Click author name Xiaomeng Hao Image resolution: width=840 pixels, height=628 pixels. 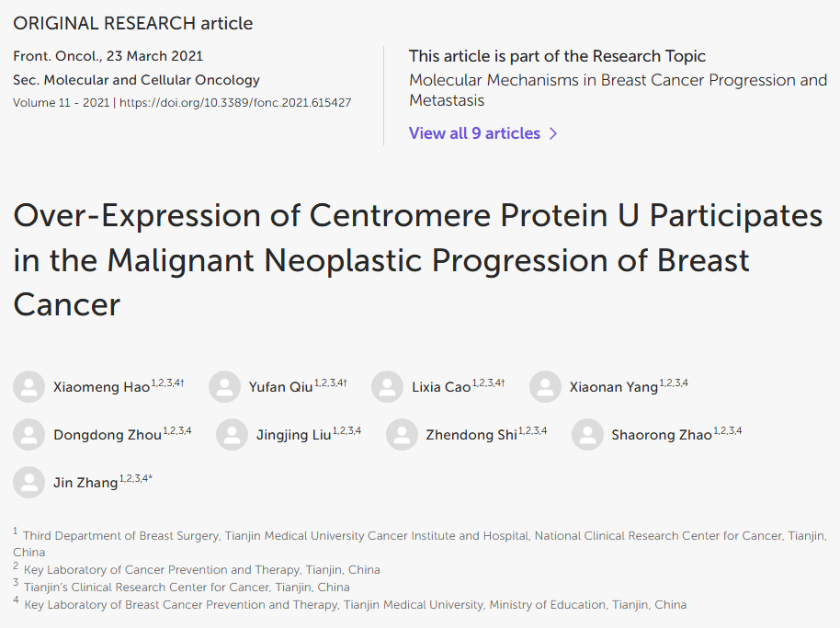(101, 387)
